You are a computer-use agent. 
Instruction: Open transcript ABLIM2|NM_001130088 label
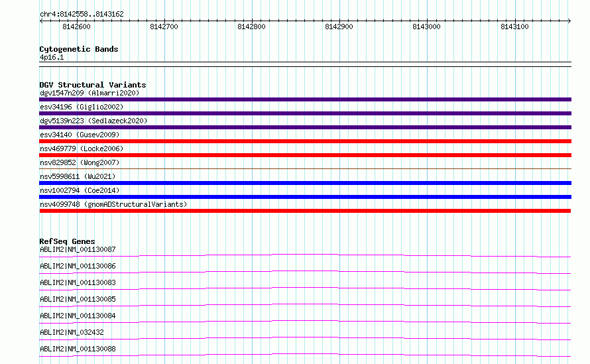point(78,349)
